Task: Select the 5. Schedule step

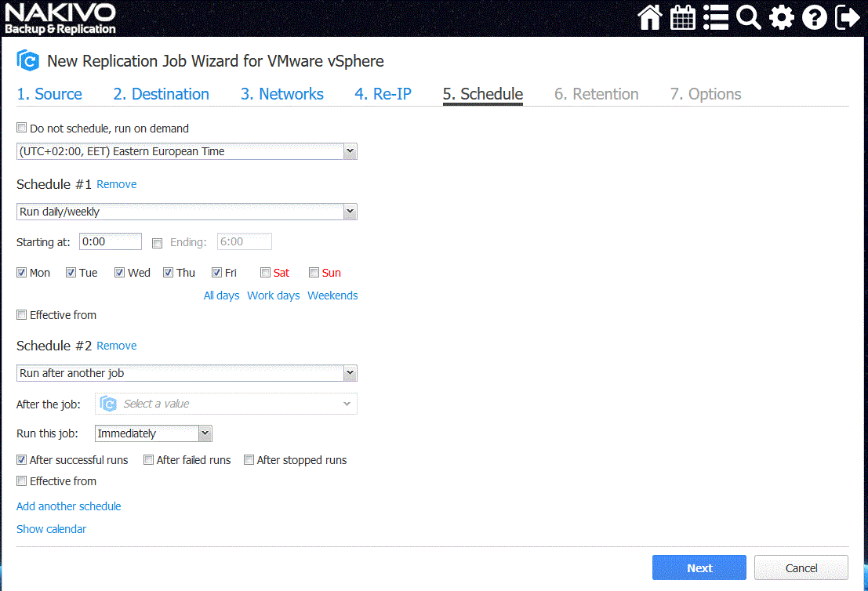Action: click(x=483, y=94)
